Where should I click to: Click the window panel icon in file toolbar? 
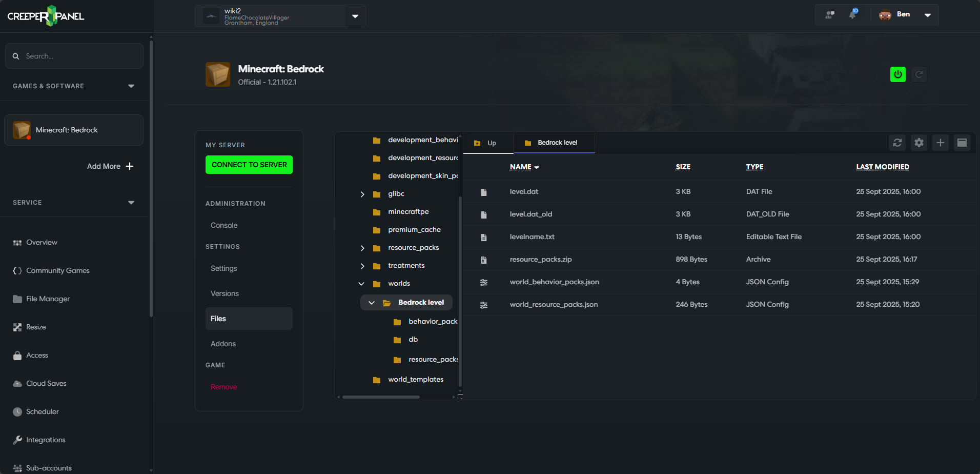click(x=962, y=143)
